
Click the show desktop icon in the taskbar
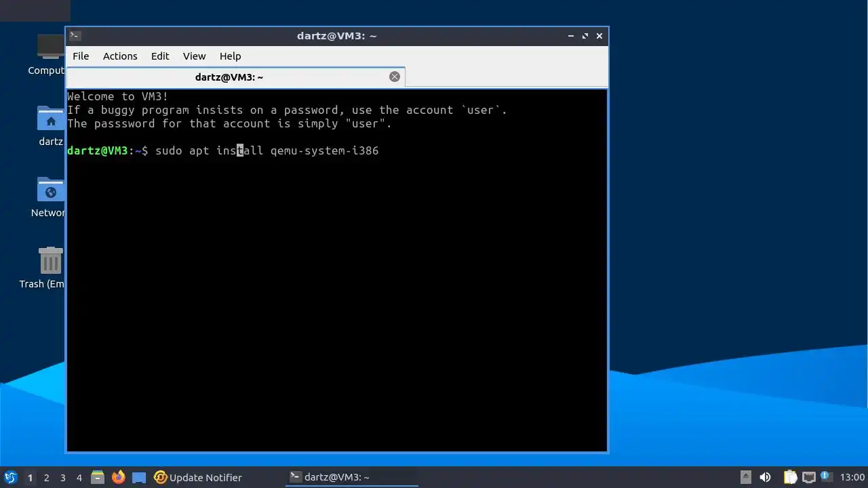[x=139, y=477]
